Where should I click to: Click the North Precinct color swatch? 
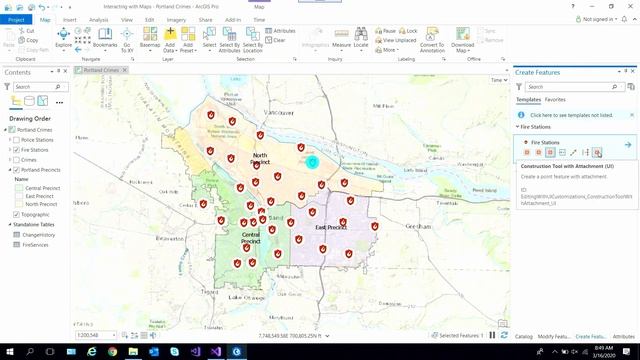click(19, 204)
